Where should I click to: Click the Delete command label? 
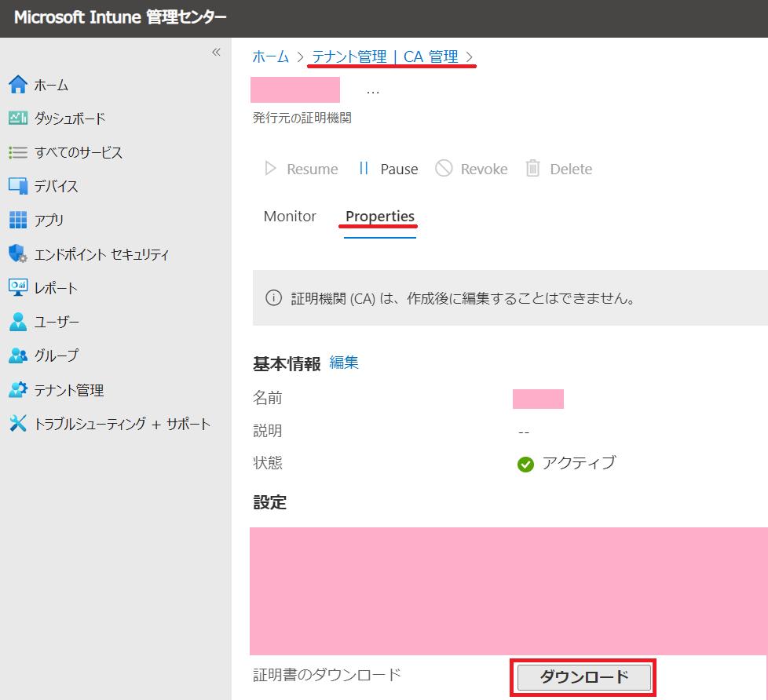point(571,170)
